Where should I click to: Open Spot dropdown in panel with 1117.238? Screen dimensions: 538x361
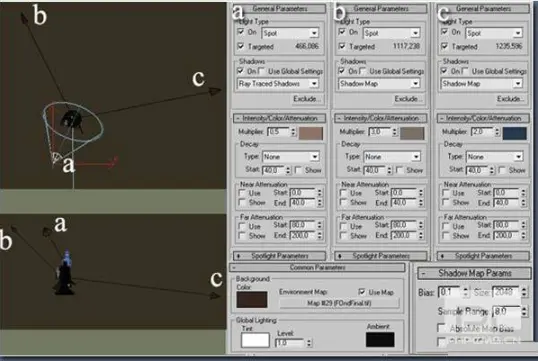[x=391, y=33]
